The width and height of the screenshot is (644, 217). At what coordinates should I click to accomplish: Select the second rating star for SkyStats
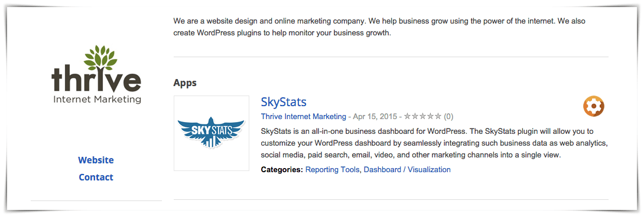[415, 117]
